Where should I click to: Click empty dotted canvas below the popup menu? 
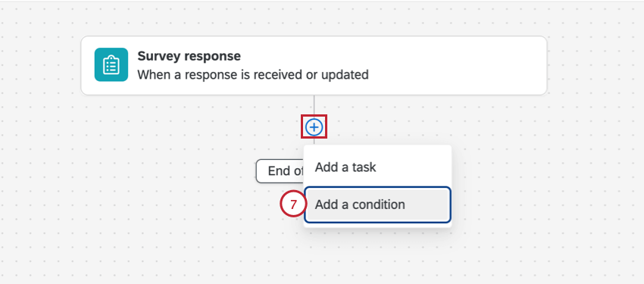[x=378, y=254]
